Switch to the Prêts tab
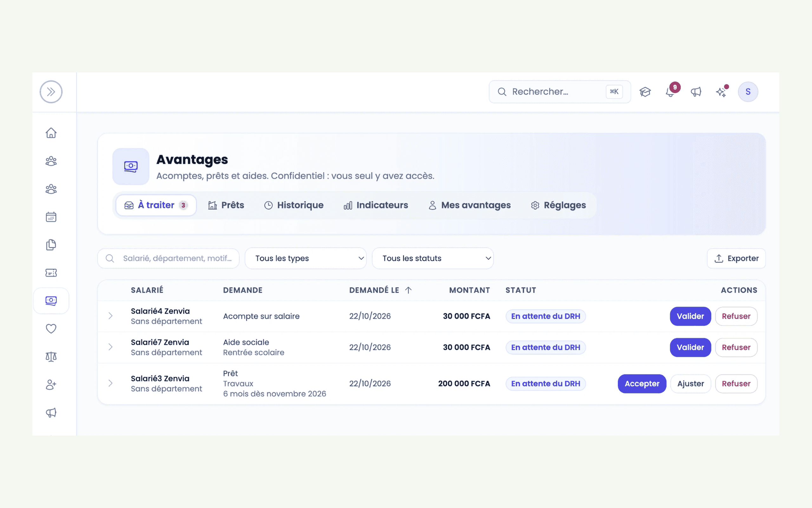The height and width of the screenshot is (508, 812). (x=226, y=205)
